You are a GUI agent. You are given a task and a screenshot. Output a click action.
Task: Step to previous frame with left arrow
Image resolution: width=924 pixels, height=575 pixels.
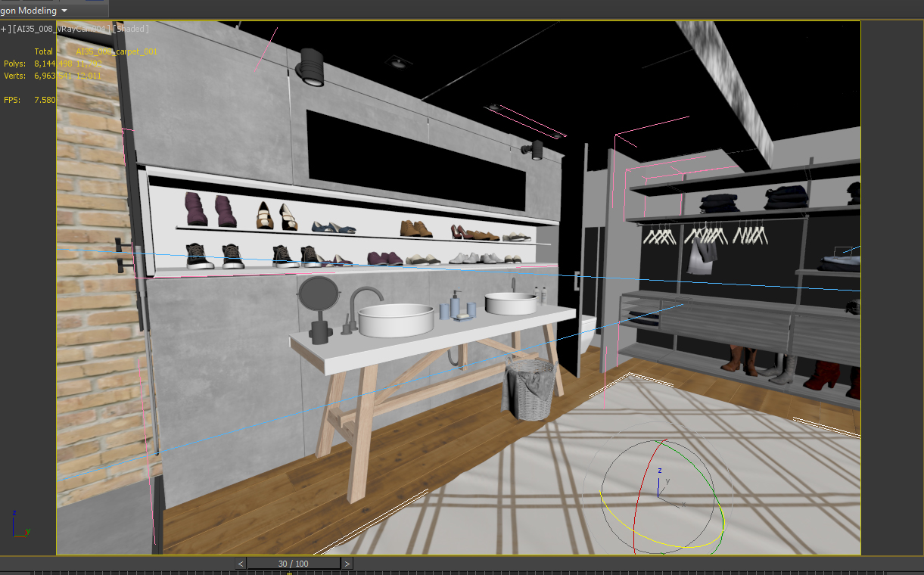click(x=241, y=564)
